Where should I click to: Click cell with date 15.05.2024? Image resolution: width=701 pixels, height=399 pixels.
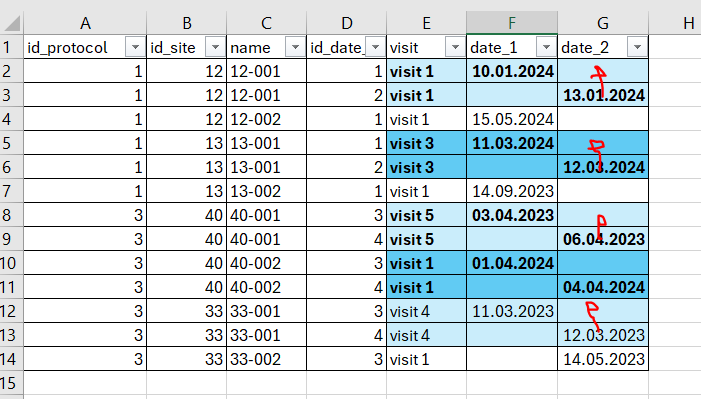(512, 119)
